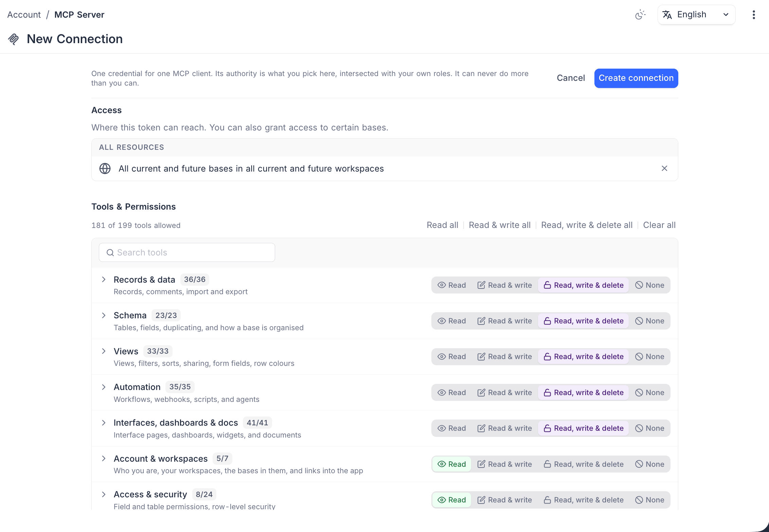
Task: Click the Access & security 8/24 badge
Action: (x=204, y=494)
